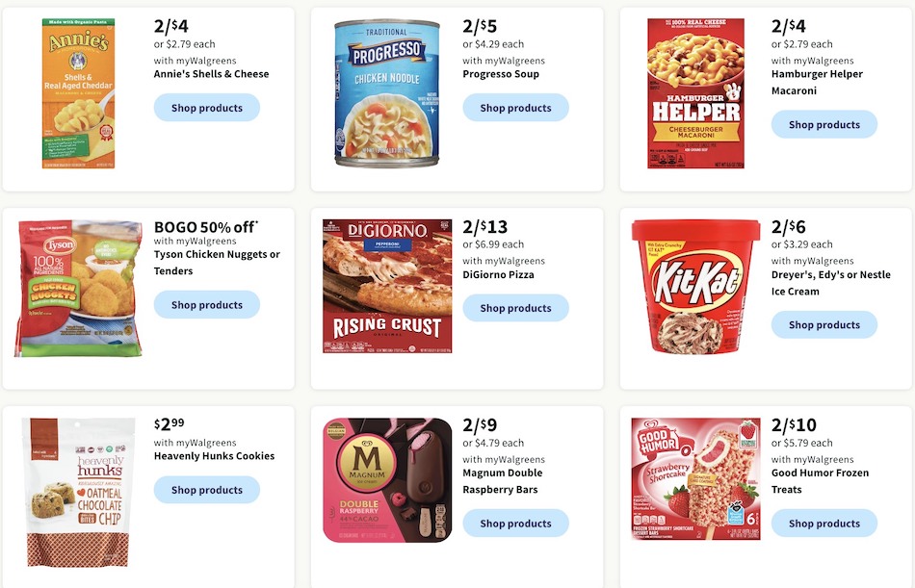Select the Good Humor Strawberry Shortcake image
This screenshot has height=588, width=915.
coord(695,479)
